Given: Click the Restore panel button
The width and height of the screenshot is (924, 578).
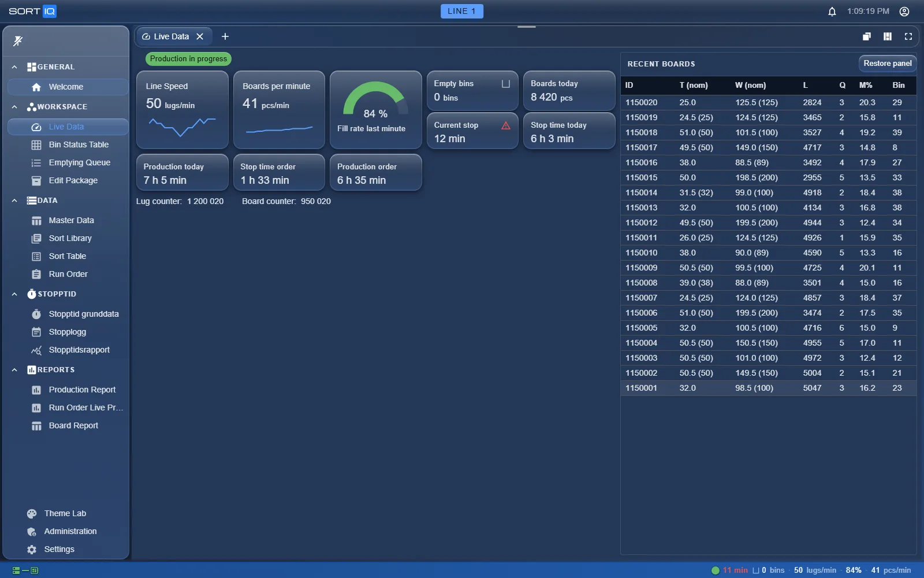Looking at the screenshot, I should (x=888, y=64).
